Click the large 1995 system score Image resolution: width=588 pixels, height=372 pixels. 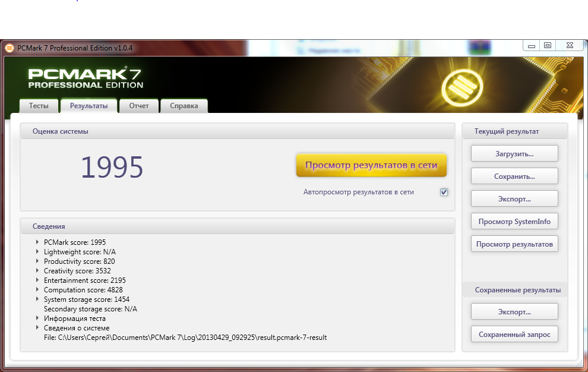pos(112,168)
